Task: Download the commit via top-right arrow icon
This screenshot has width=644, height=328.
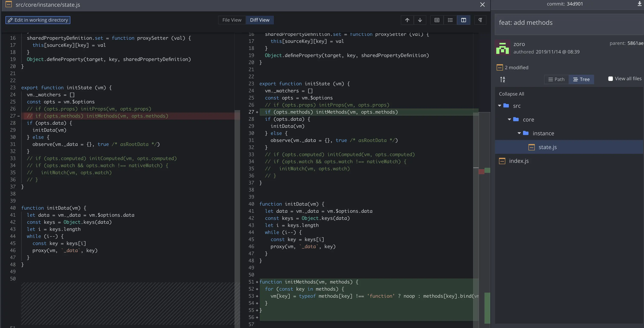Action: 639,4
